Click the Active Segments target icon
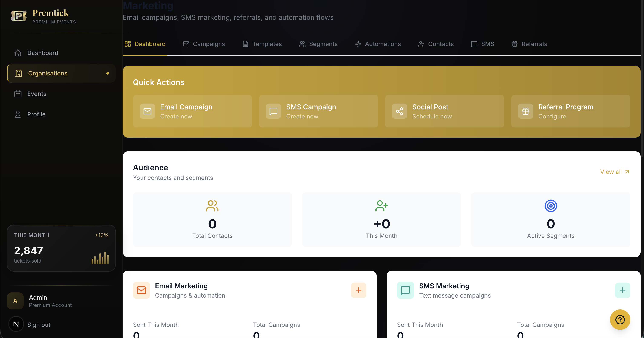This screenshot has height=338, width=644. [x=551, y=206]
